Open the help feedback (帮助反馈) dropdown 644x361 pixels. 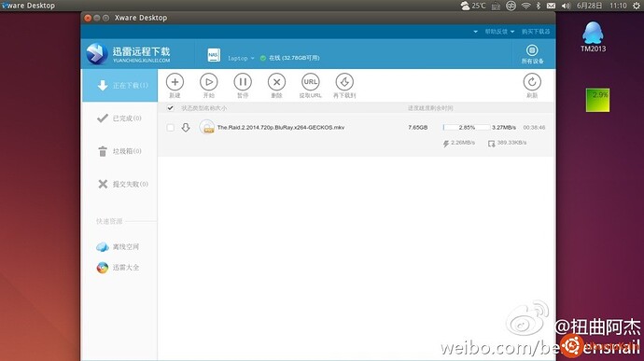(x=499, y=32)
